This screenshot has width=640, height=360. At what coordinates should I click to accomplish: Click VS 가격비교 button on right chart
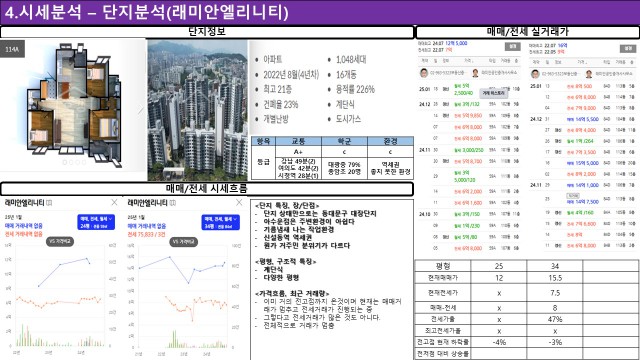point(184,242)
